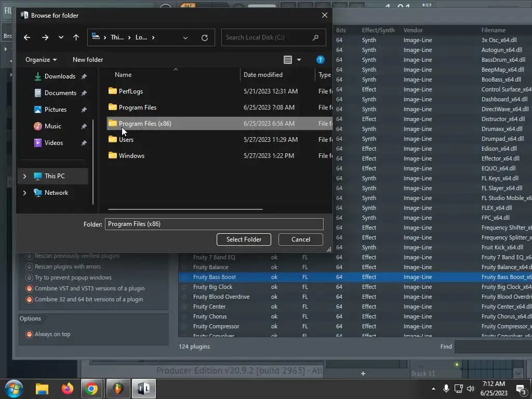Launch Firefox from taskbar

[x=67, y=389]
